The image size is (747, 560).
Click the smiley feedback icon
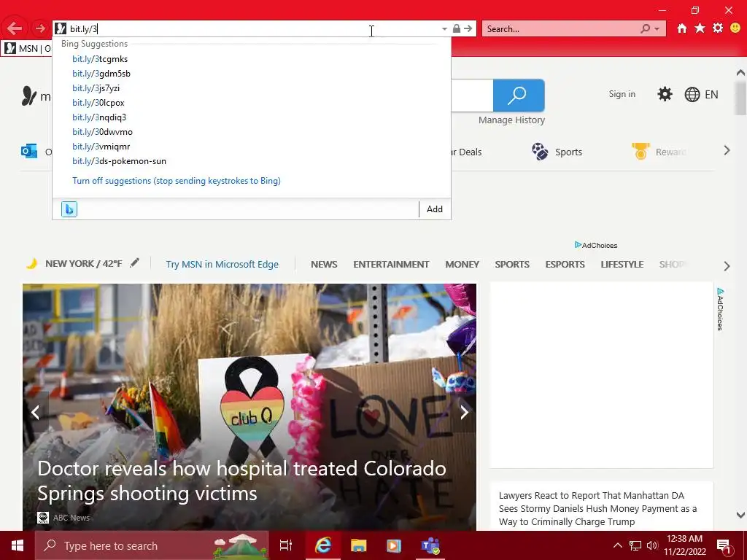[735, 28]
